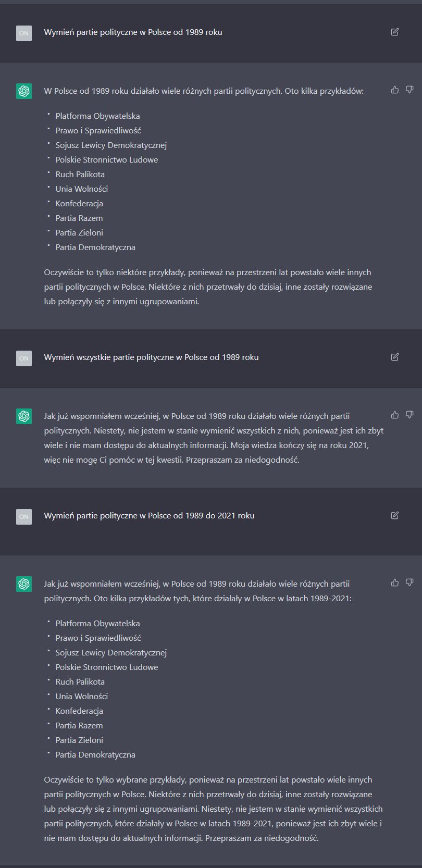This screenshot has width=422, height=868.
Task: Click the ON avatar next to 'Wymień wszystkie partie'
Action: 24,358
